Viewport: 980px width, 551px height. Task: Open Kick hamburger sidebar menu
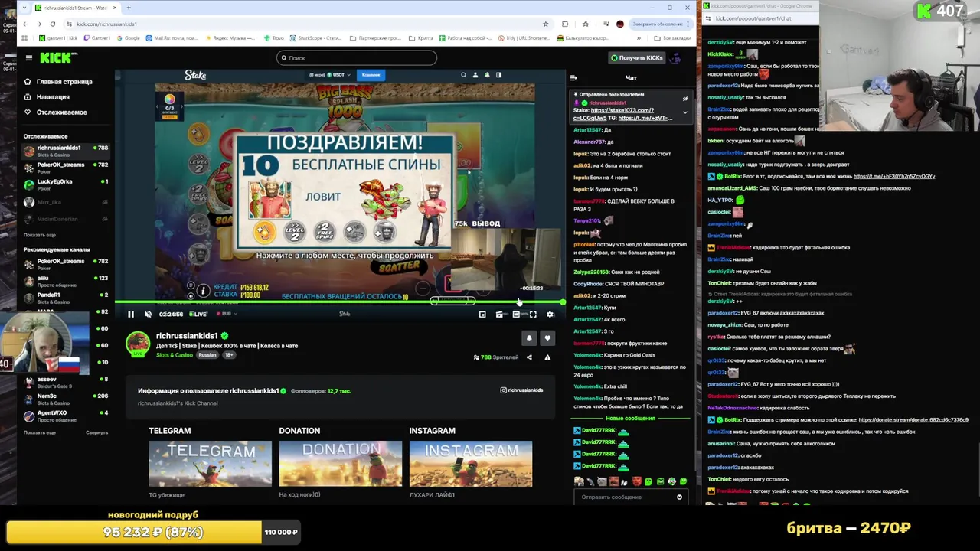pyautogui.click(x=28, y=57)
